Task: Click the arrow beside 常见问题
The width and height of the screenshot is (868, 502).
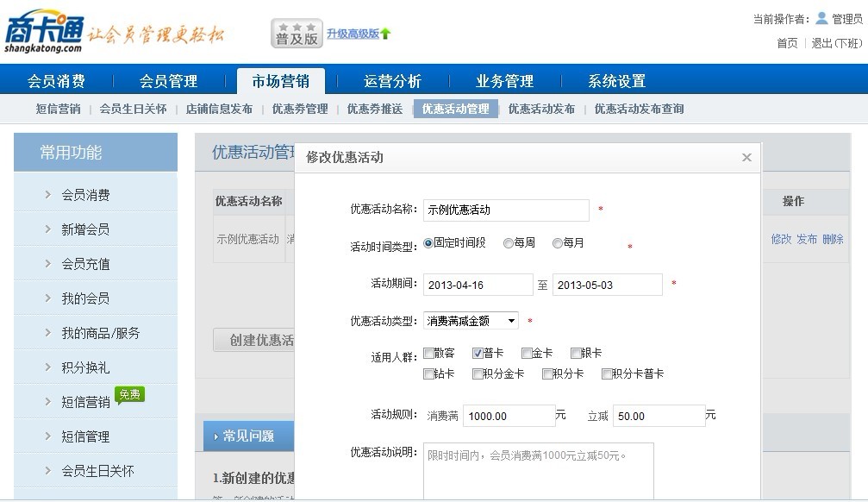Action: coord(215,436)
